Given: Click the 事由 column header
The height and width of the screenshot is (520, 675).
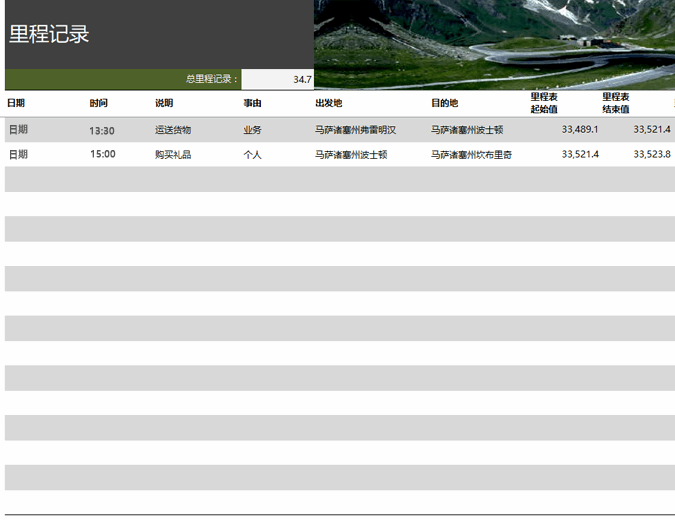Looking at the screenshot, I should 252,103.
